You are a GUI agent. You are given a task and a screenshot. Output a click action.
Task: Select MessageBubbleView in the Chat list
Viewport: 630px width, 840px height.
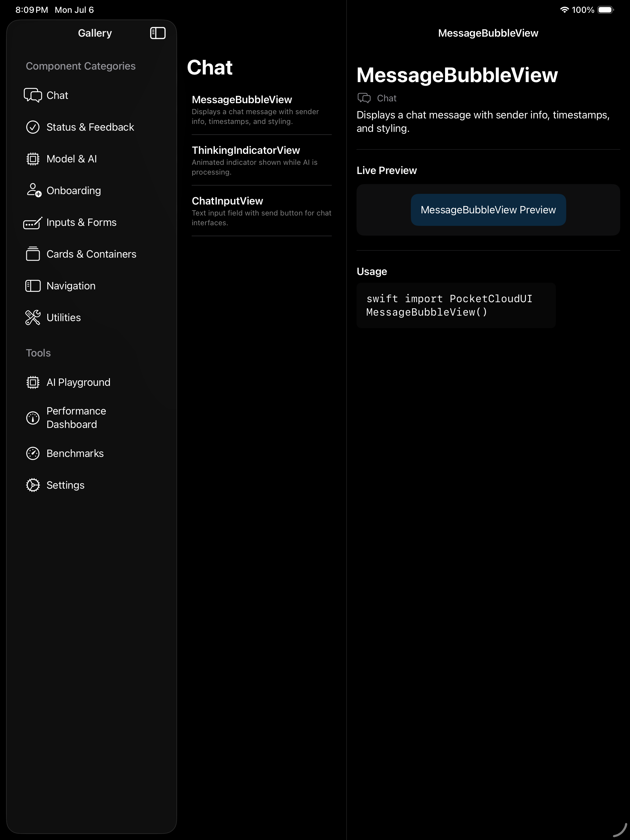262,110
